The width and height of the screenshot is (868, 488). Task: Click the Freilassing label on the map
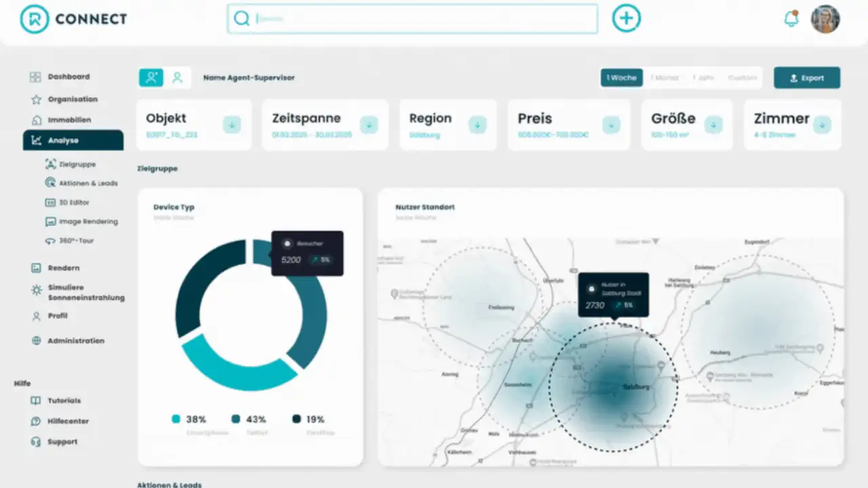pos(501,307)
